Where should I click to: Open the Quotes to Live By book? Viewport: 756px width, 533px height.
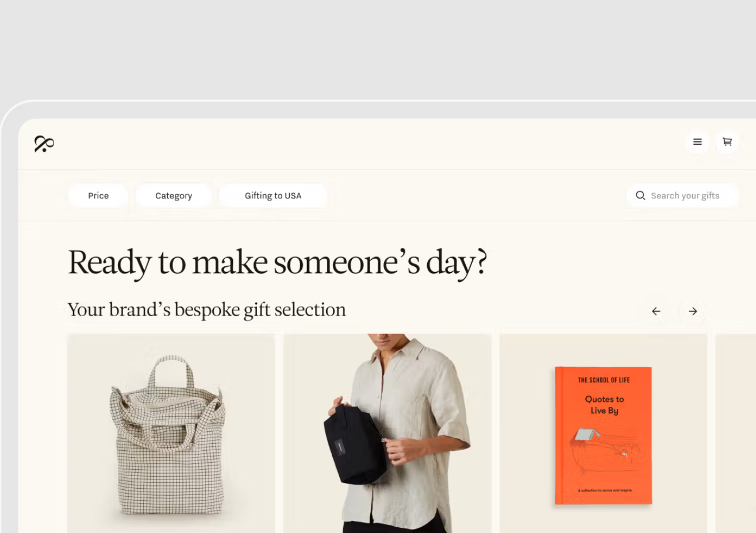603,434
